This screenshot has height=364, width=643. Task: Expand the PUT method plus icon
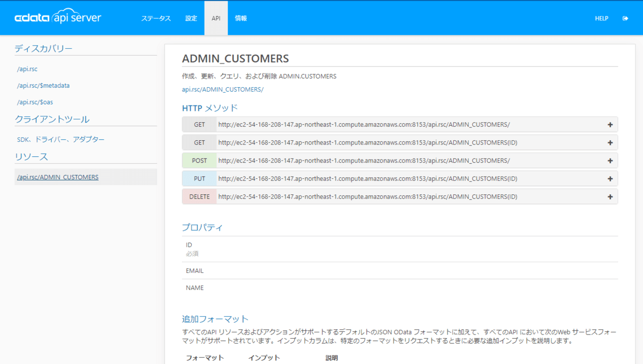click(610, 179)
